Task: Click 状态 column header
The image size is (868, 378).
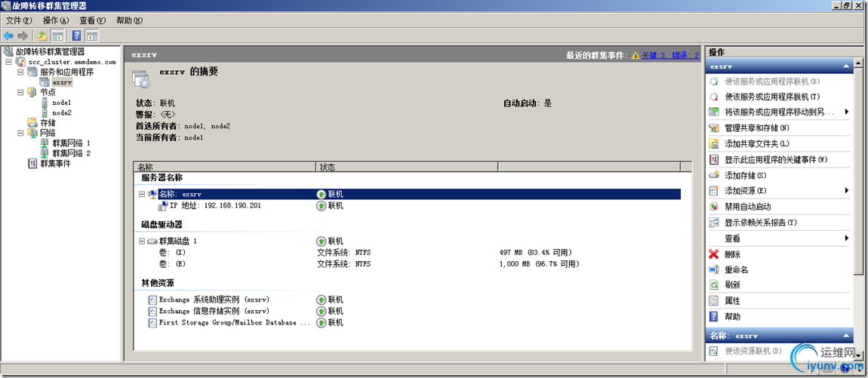Action: point(407,167)
